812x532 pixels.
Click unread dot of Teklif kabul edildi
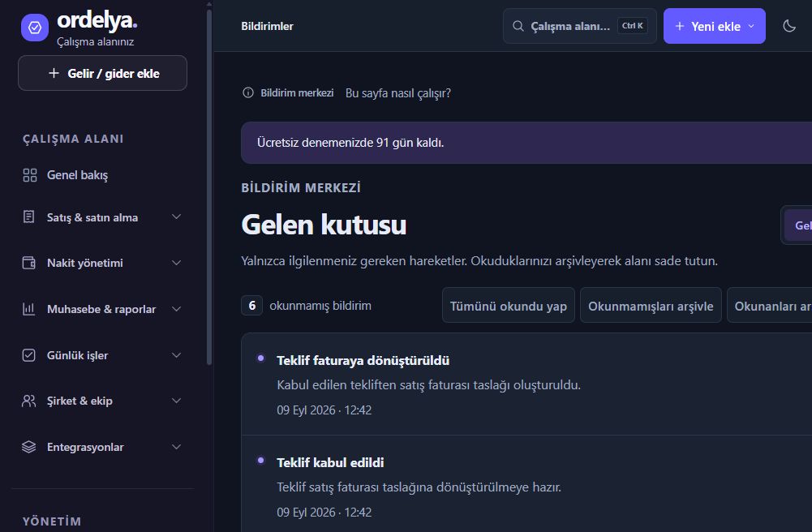261,460
